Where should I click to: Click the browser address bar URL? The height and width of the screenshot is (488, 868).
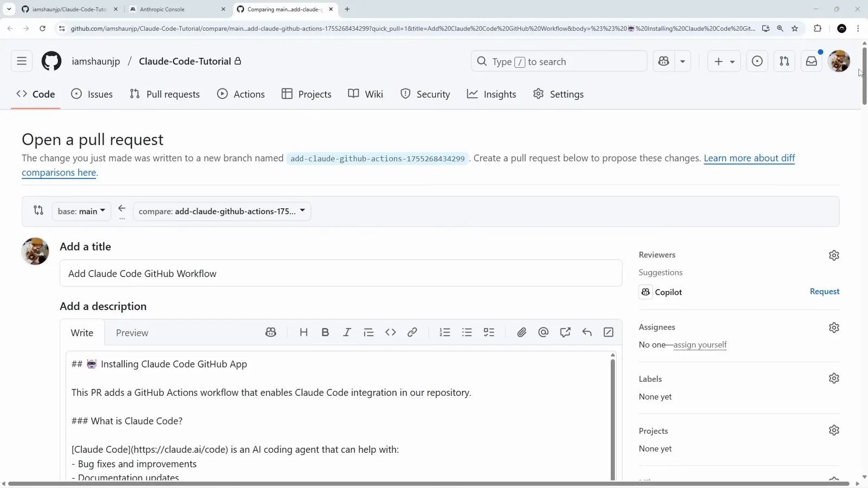coord(412,28)
